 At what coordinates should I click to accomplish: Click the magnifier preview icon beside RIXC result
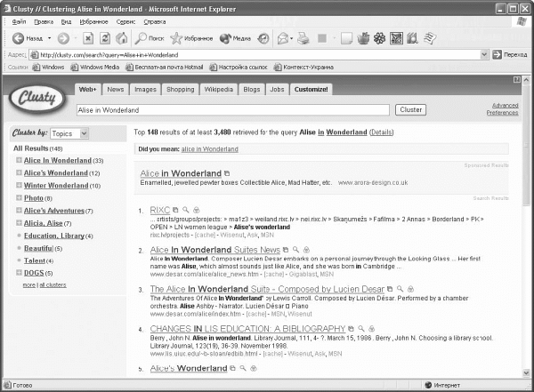click(184, 210)
